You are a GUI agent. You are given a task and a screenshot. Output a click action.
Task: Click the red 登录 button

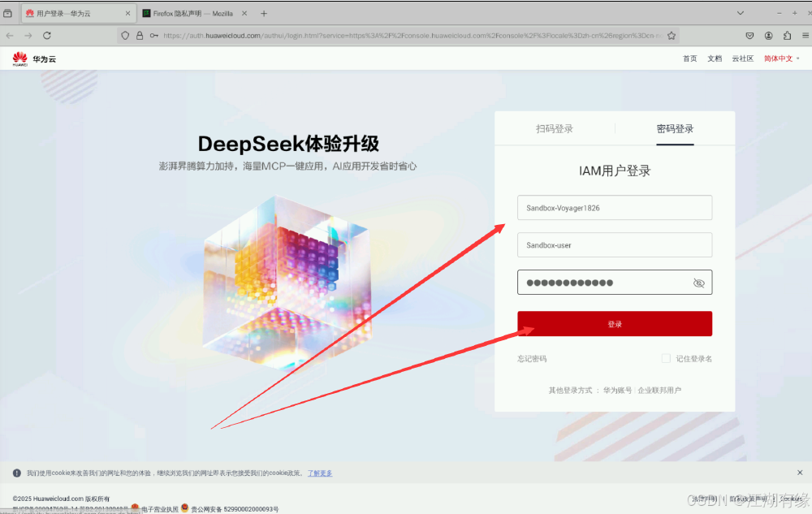[x=615, y=323]
